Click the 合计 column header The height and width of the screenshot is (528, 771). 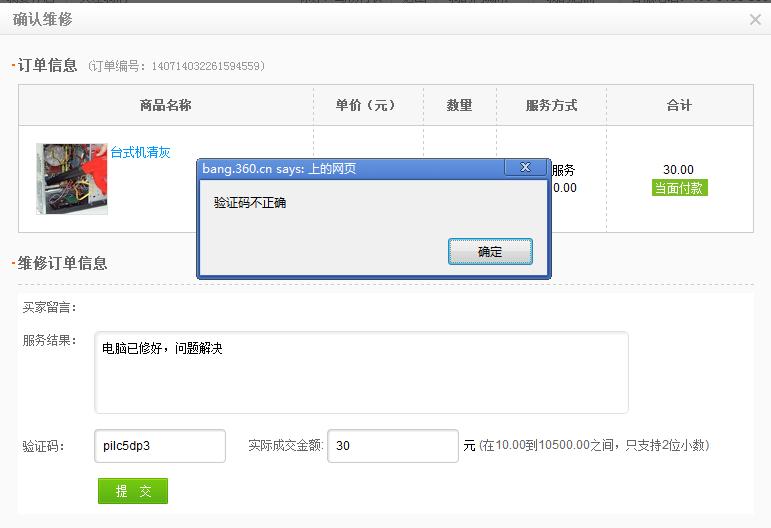(x=679, y=105)
